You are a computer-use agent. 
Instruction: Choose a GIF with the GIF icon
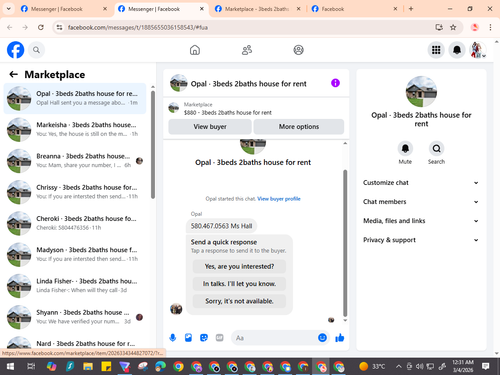(219, 338)
